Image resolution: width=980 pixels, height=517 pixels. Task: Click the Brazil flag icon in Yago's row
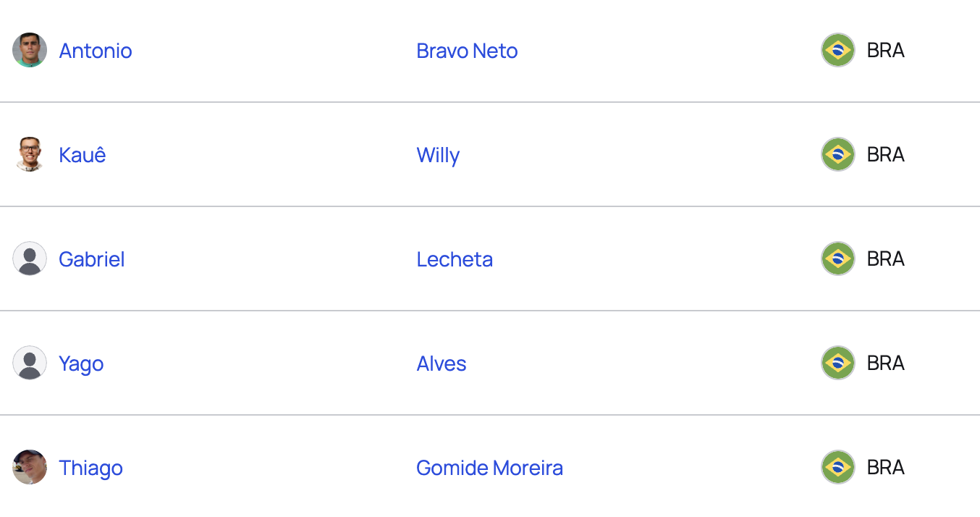tap(838, 363)
